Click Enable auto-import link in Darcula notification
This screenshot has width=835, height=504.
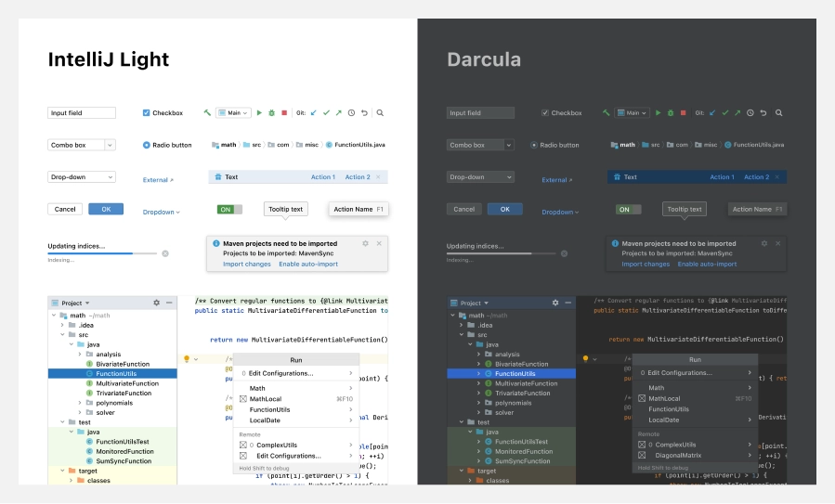pyautogui.click(x=707, y=264)
